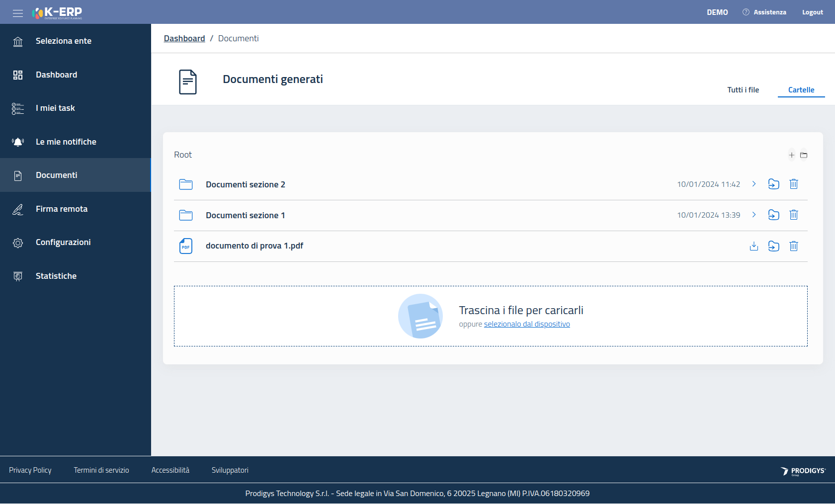The height and width of the screenshot is (504, 835).
Task: Click the Logout button
Action: click(x=812, y=12)
